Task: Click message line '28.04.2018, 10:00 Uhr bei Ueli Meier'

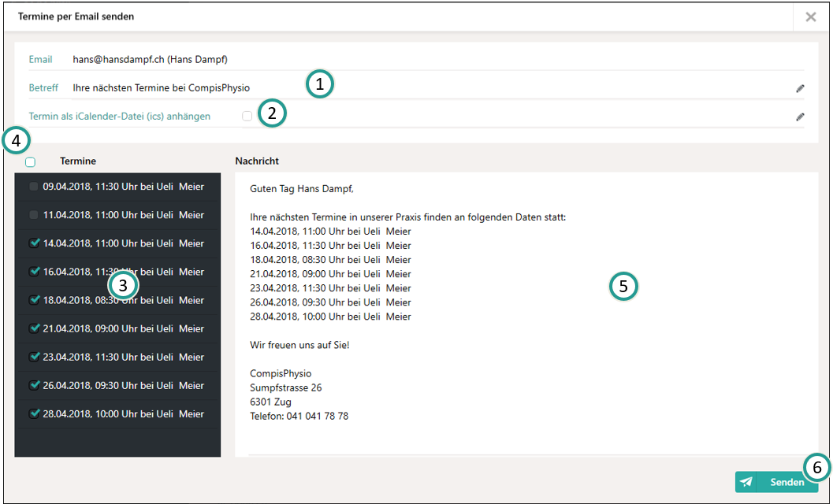Action: point(330,317)
